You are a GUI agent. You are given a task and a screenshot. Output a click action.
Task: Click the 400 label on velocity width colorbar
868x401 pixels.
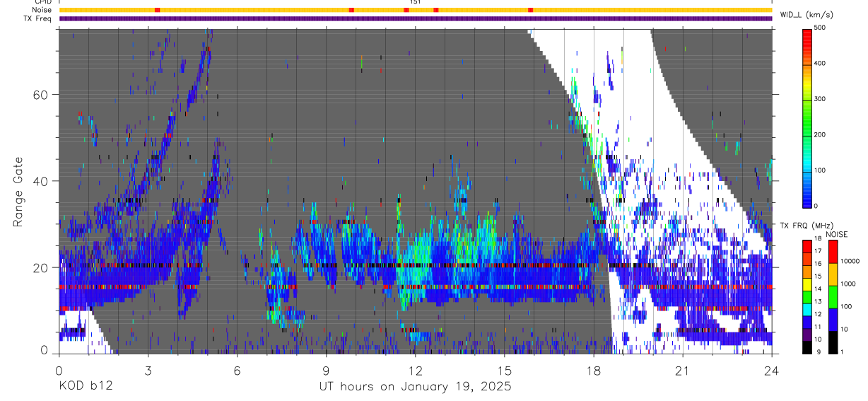(x=821, y=63)
